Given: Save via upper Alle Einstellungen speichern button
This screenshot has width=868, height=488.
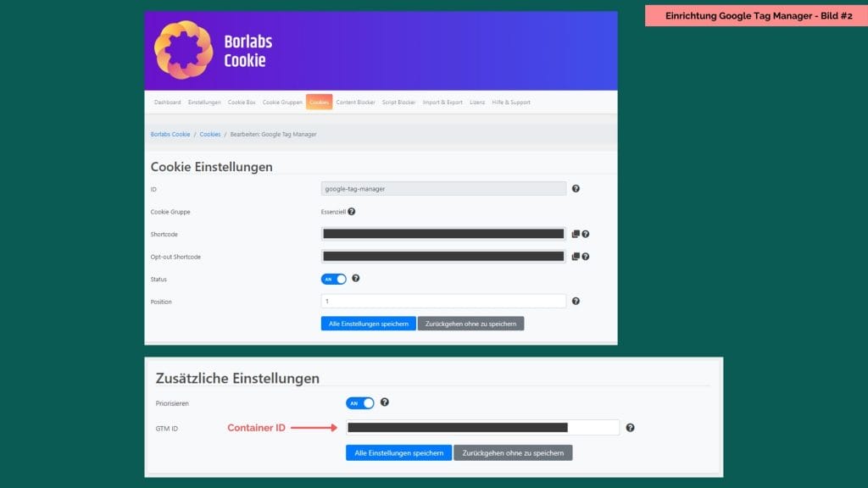Looking at the screenshot, I should point(368,324).
